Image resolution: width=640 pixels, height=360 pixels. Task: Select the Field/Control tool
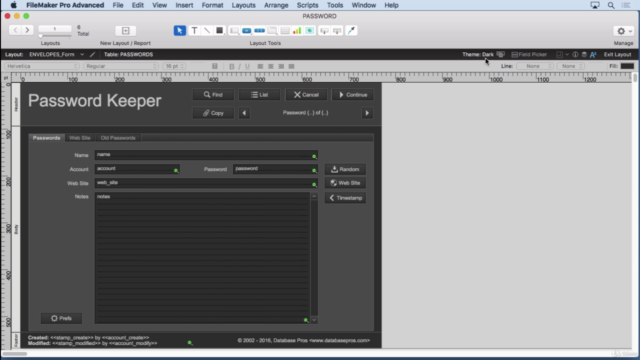[x=234, y=31]
